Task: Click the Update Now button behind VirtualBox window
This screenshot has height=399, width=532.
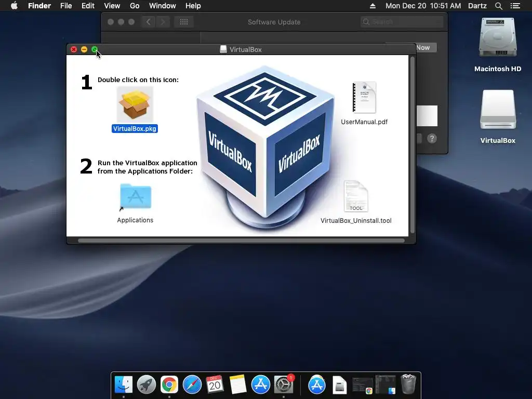Action: (x=427, y=47)
